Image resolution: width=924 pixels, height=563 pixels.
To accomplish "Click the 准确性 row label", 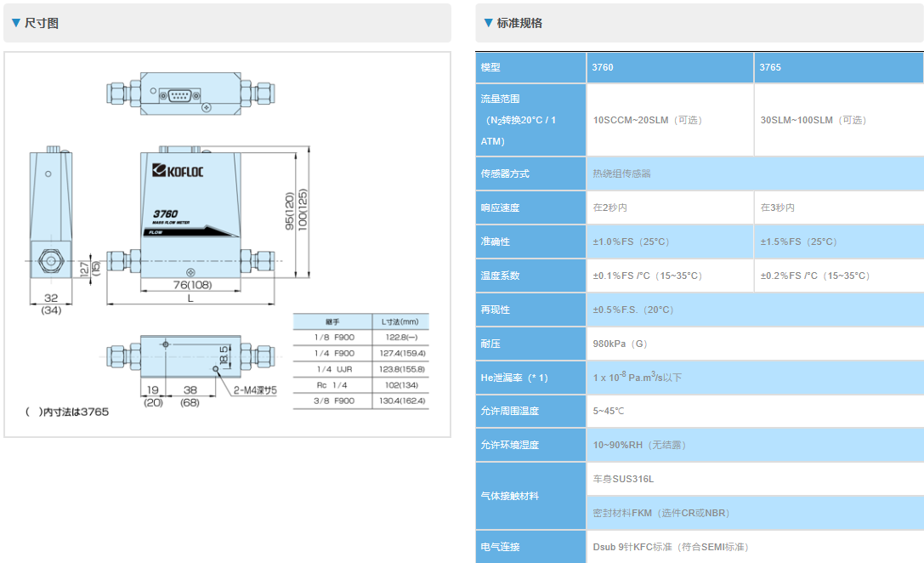I will click(x=530, y=242).
